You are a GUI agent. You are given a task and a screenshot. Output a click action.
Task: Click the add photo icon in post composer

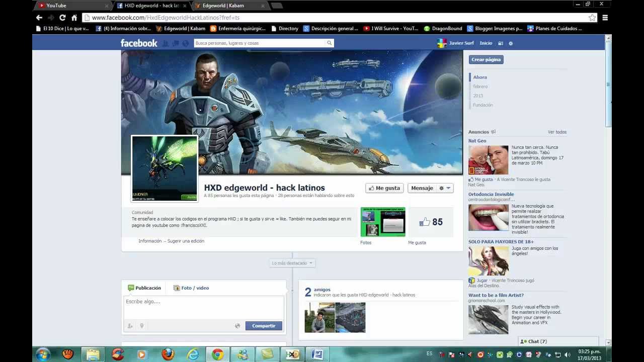pos(130,326)
